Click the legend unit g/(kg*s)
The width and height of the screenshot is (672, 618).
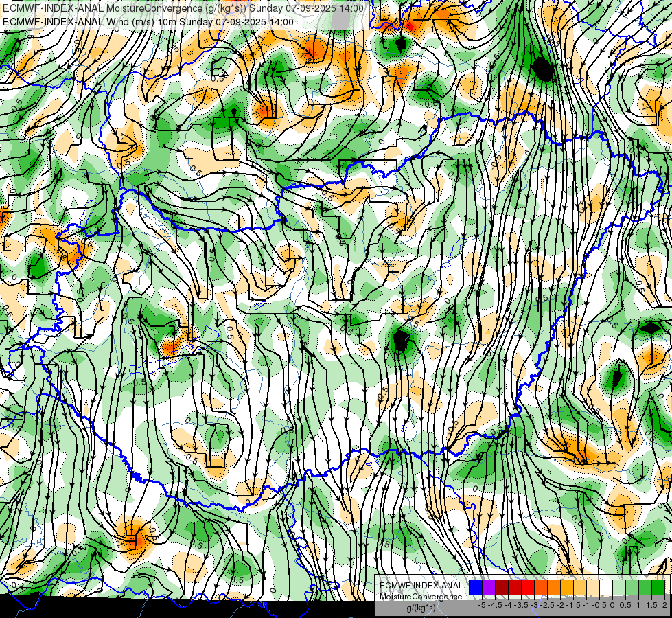pyautogui.click(x=421, y=608)
